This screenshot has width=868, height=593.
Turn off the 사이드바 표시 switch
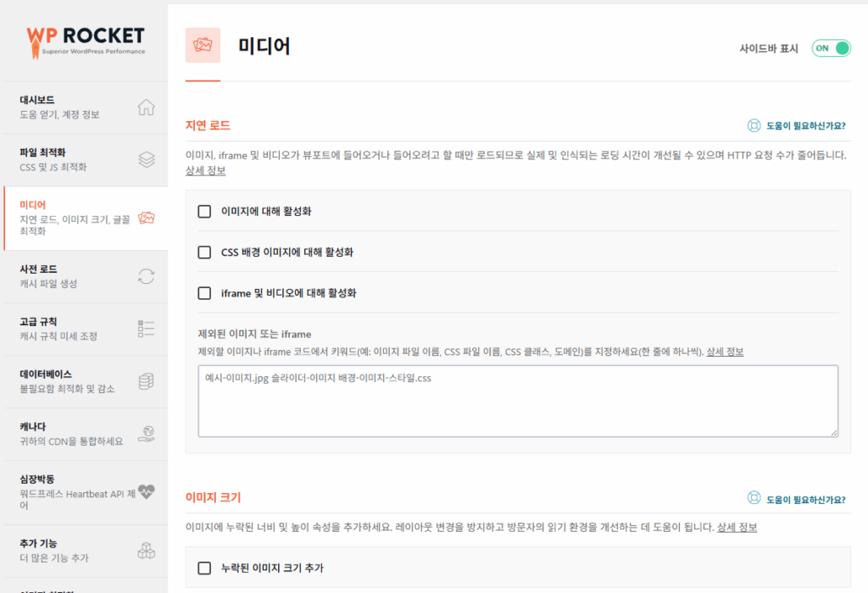click(x=830, y=48)
